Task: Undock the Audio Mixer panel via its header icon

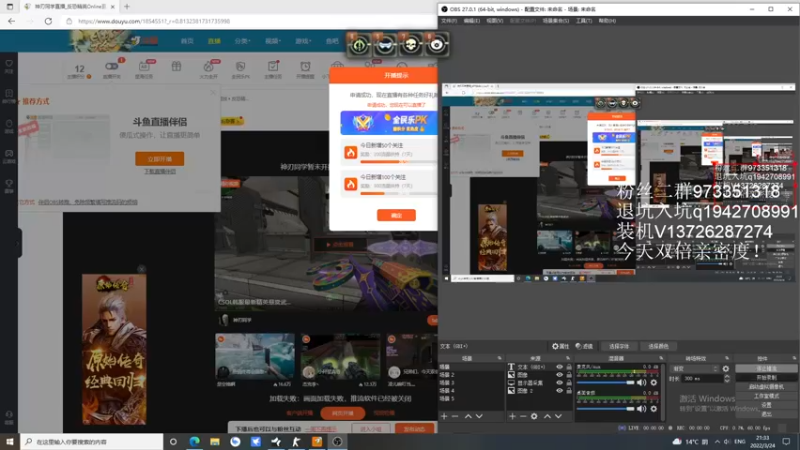Action: coord(661,358)
